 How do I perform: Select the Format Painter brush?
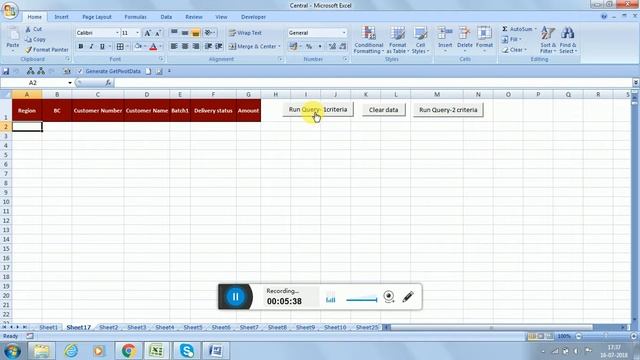(28, 50)
